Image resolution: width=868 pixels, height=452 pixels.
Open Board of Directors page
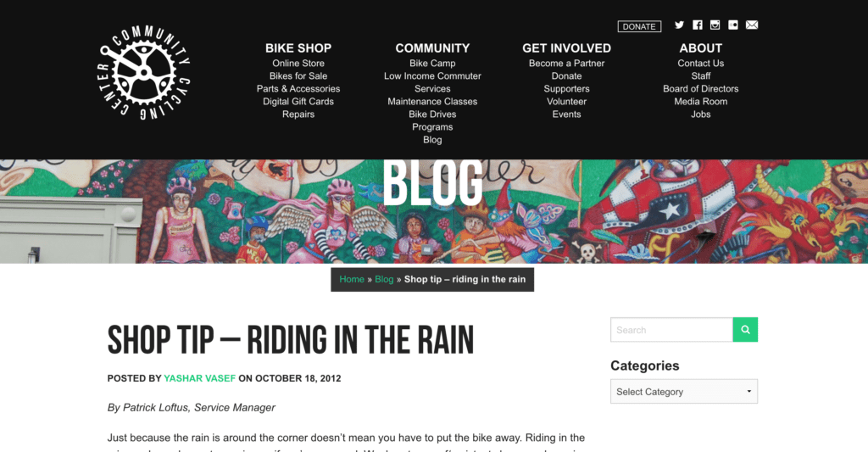tap(701, 89)
